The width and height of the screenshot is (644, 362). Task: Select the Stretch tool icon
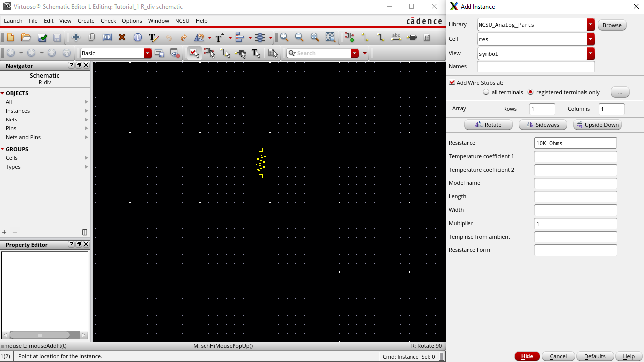(107, 37)
